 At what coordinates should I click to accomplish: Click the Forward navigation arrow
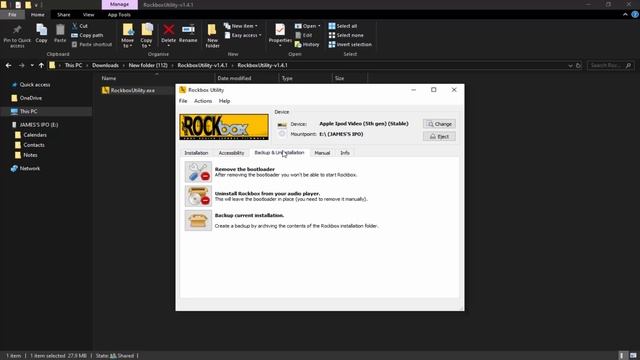(x=22, y=65)
